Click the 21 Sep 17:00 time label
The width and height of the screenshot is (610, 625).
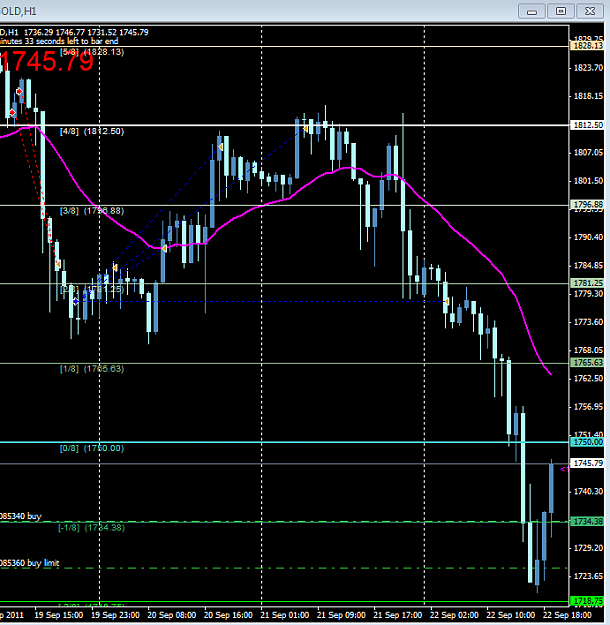point(397,615)
